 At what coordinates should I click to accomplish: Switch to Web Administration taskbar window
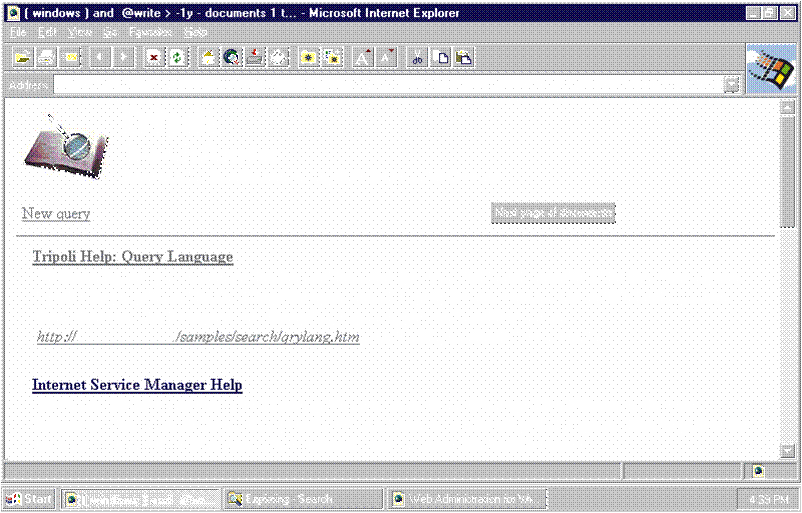(466, 499)
